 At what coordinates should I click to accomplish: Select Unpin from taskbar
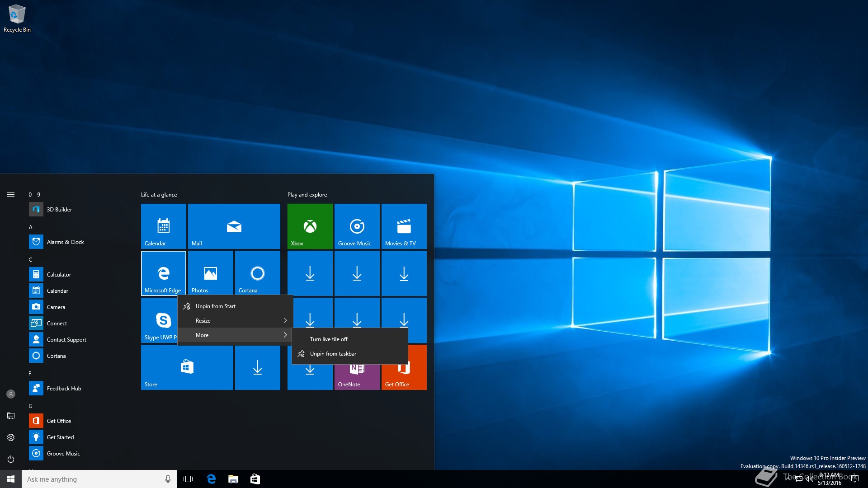(x=350, y=354)
